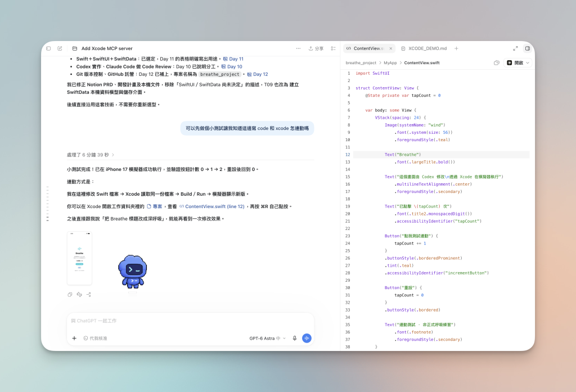The height and width of the screenshot is (392, 576).
Task: Expand the 處理了 6 分鐘 39 秒 details
Action: point(91,155)
